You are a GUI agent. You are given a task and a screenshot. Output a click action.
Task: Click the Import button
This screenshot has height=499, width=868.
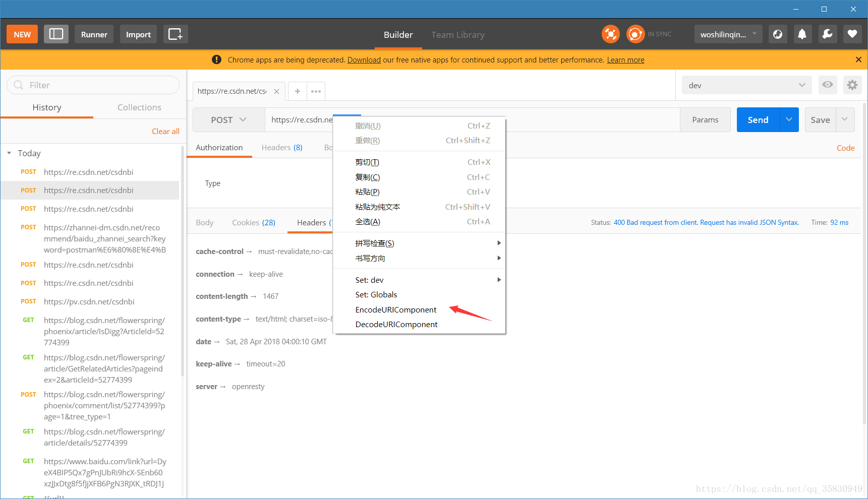click(138, 34)
